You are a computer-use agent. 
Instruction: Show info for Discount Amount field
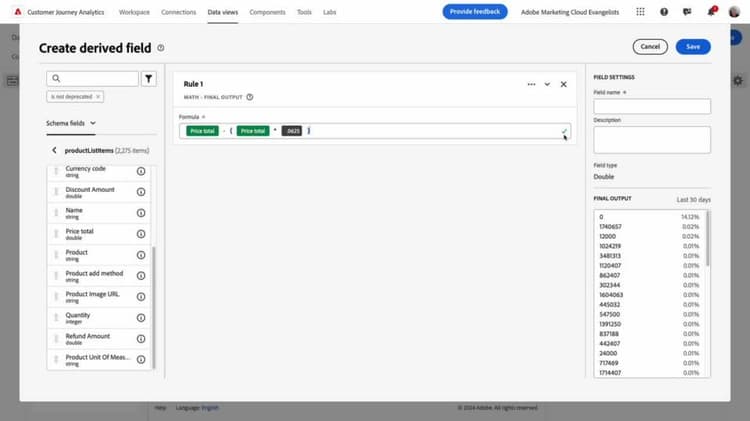141,192
